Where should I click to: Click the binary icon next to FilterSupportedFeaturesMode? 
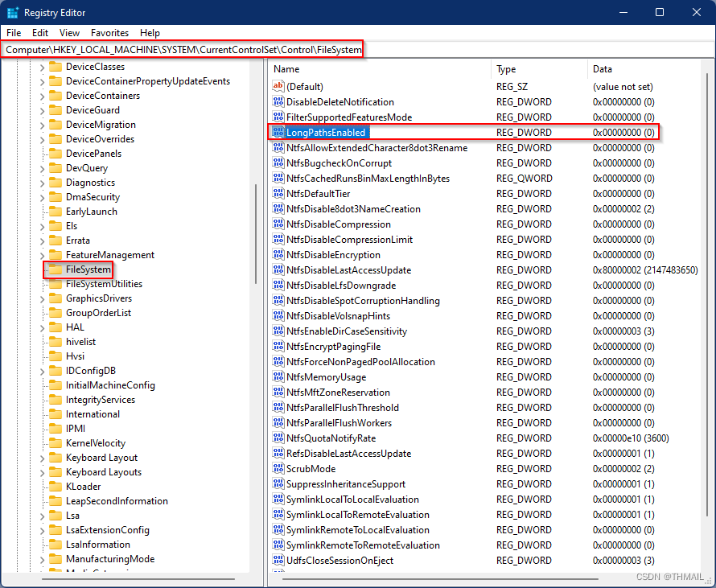278,117
